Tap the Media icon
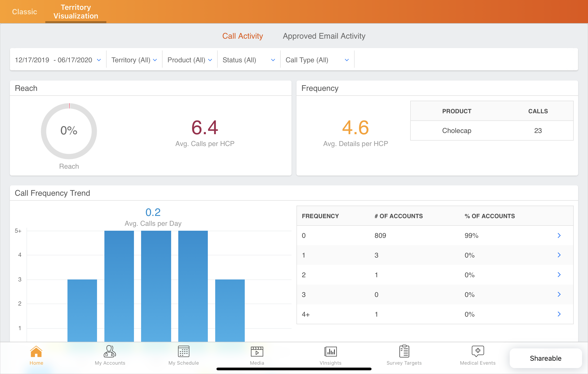Screen dimensions: 588x374 click(257, 352)
